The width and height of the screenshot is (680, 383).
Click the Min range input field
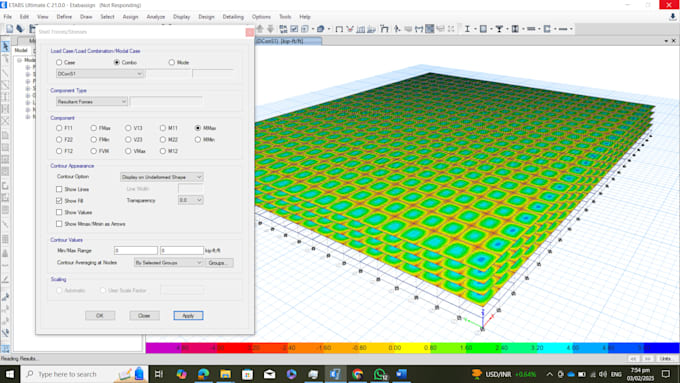[x=136, y=250]
